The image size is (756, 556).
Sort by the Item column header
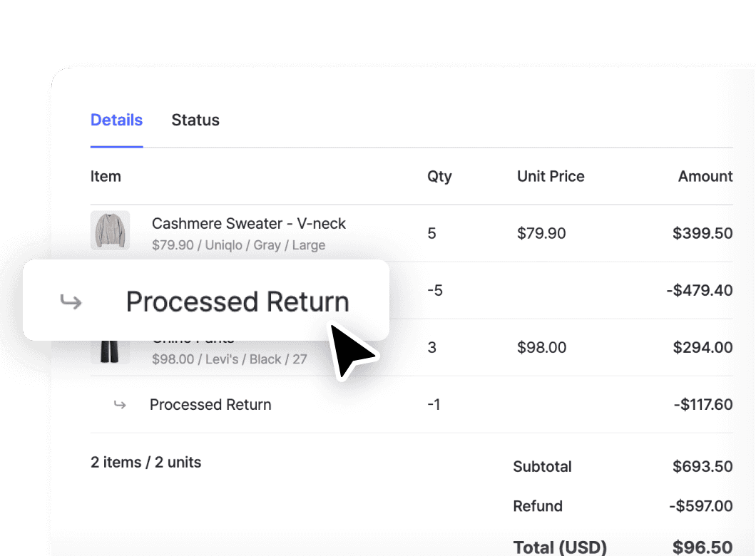coord(106,176)
